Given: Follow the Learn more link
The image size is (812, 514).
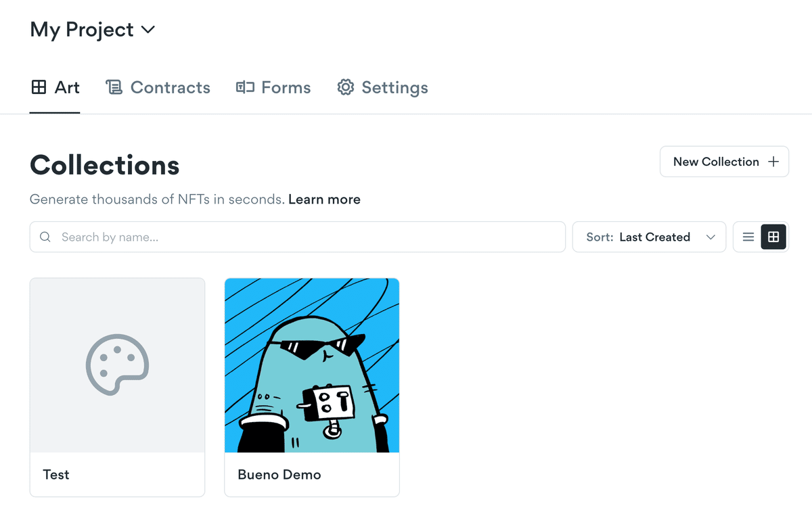Looking at the screenshot, I should (324, 200).
